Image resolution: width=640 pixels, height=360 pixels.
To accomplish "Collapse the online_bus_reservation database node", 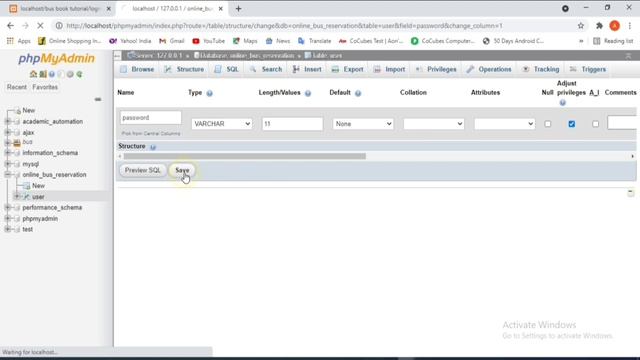I will click(x=7, y=174).
